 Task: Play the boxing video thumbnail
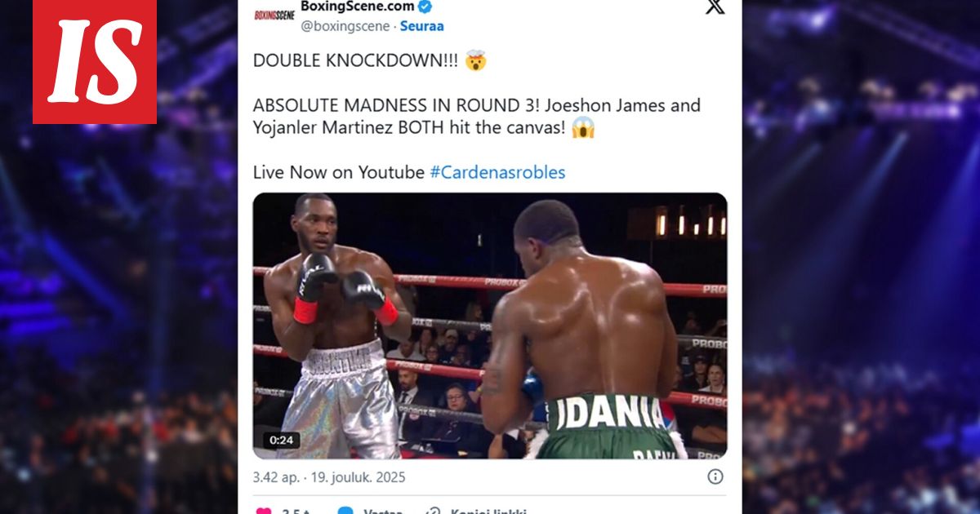(x=490, y=326)
